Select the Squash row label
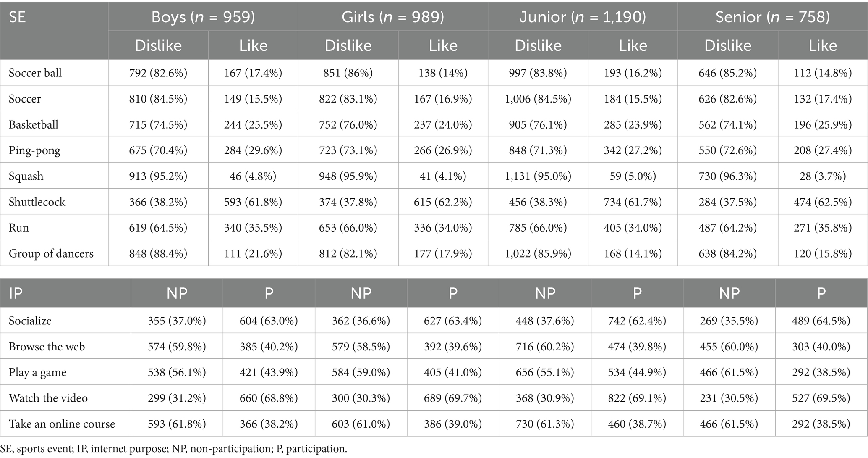Screen dimensions: 868x458 (x=26, y=176)
